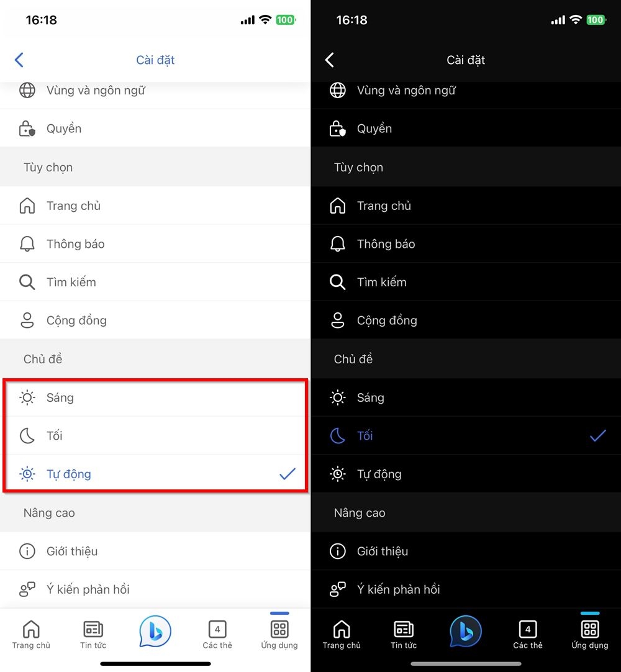Image resolution: width=621 pixels, height=672 pixels.
Task: Tap the bell icon for Thông báo, light screen
Action: (27, 244)
